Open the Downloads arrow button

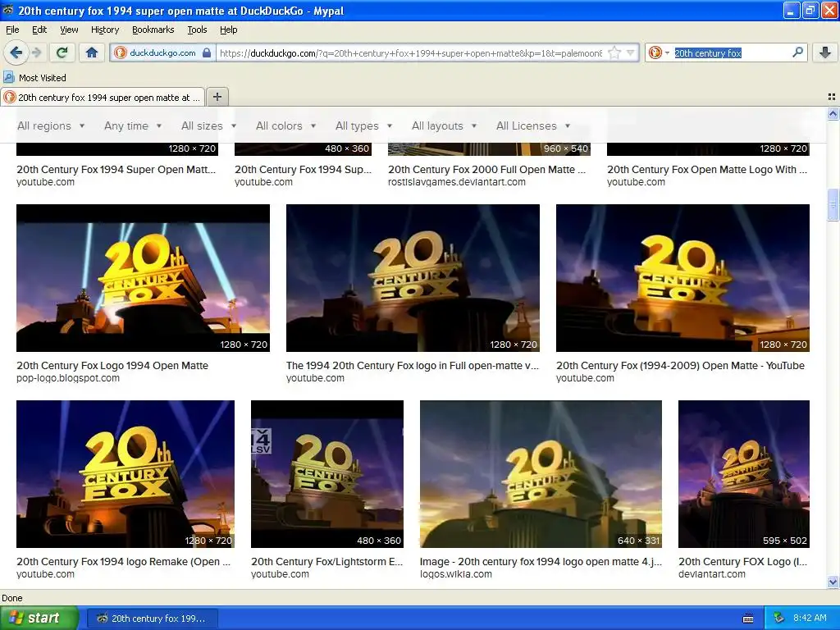[825, 52]
